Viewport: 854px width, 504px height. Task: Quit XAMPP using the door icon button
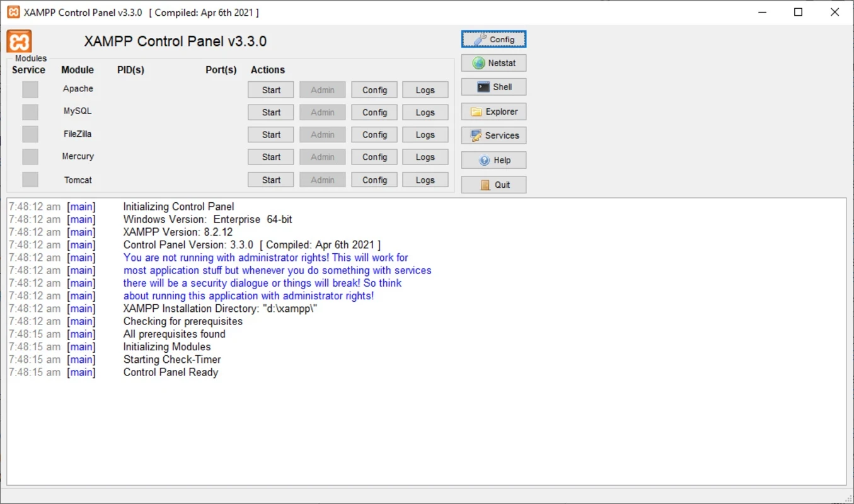[x=493, y=185]
